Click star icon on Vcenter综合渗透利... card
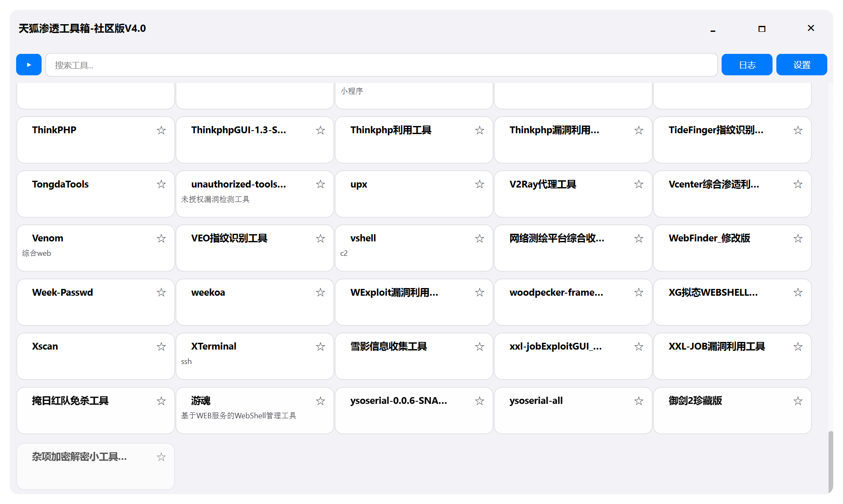Image resolution: width=843 pixels, height=504 pixels. pyautogui.click(x=798, y=184)
